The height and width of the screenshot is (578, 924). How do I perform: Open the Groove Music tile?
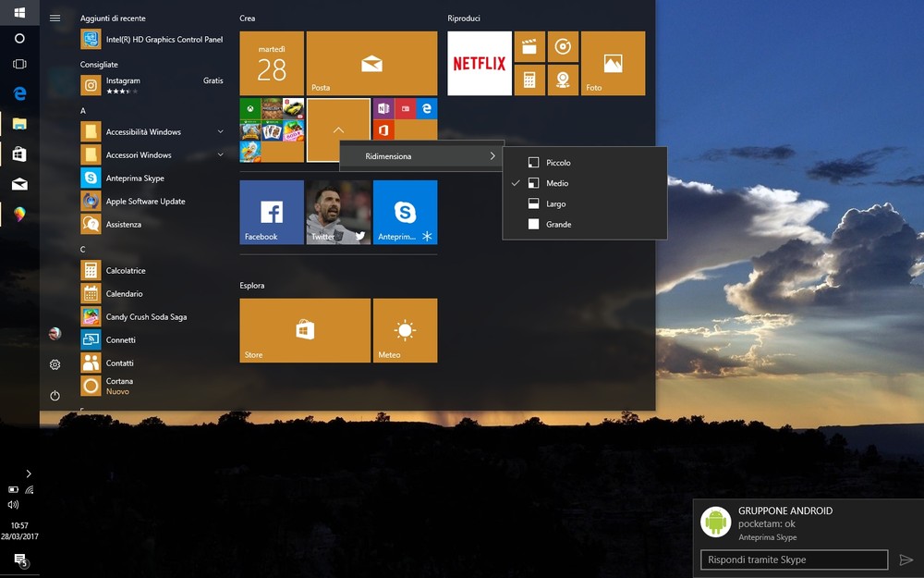tap(563, 46)
